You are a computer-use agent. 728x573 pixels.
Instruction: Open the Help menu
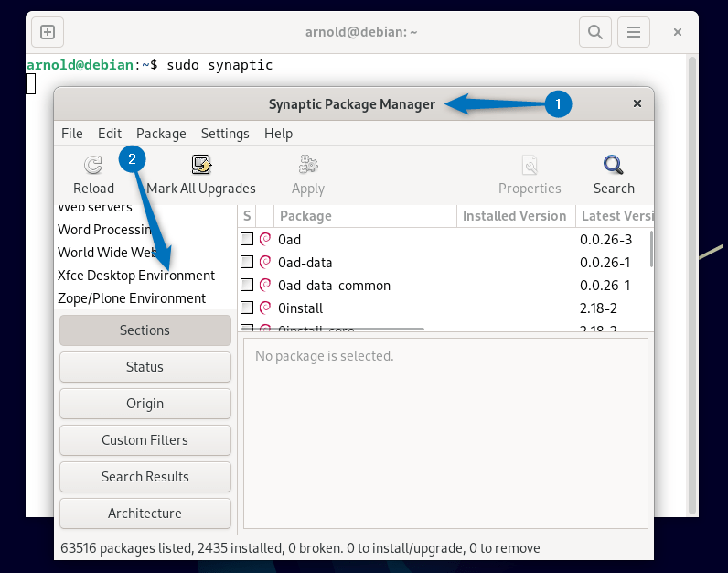click(279, 134)
